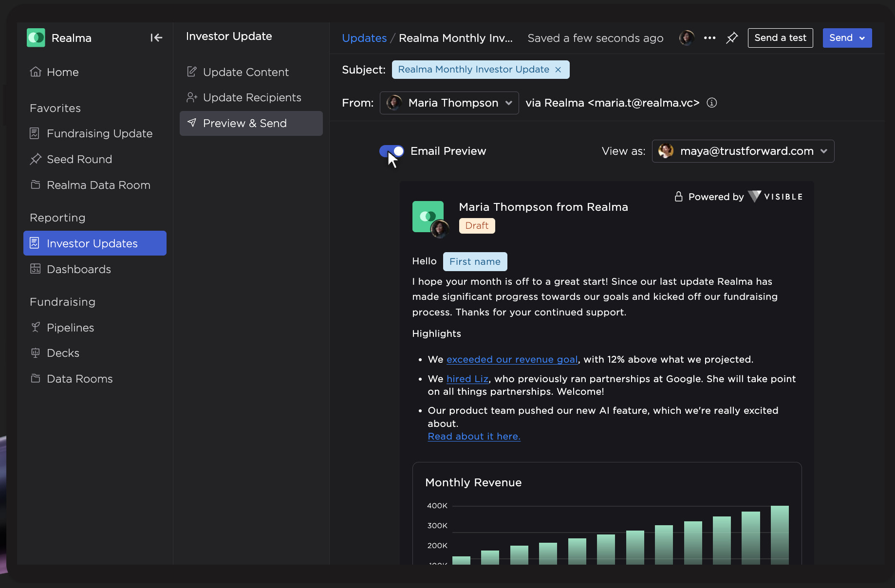Click the Realma Monthly Inv... breadcrumb title

tap(456, 38)
